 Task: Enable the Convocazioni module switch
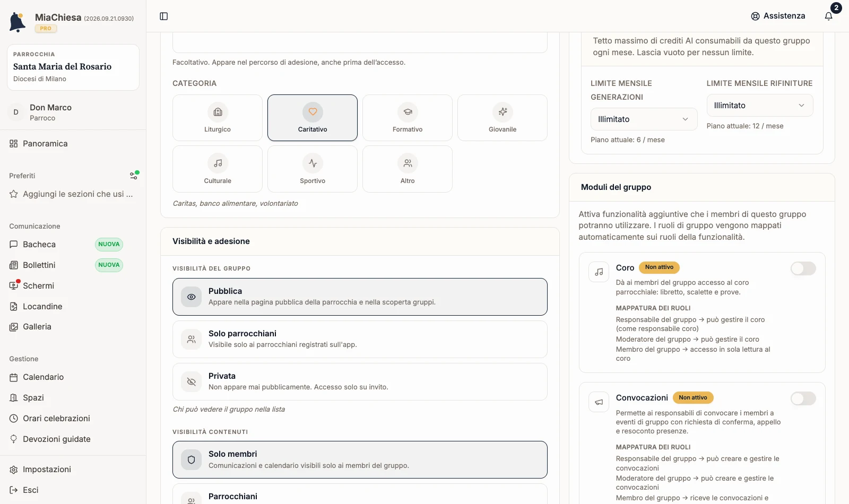pyautogui.click(x=803, y=398)
